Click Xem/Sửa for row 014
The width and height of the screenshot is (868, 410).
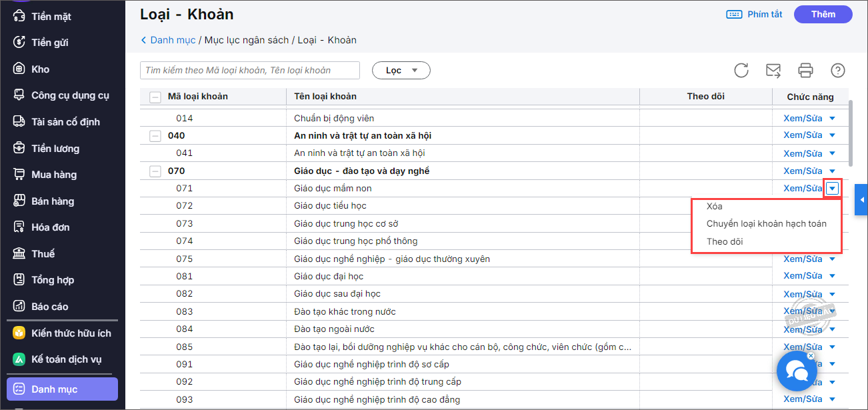click(x=803, y=118)
